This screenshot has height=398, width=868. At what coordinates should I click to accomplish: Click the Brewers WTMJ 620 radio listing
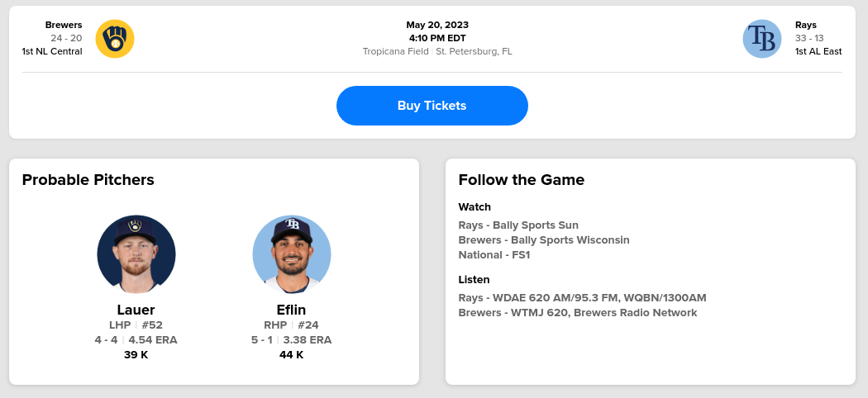pyautogui.click(x=578, y=312)
